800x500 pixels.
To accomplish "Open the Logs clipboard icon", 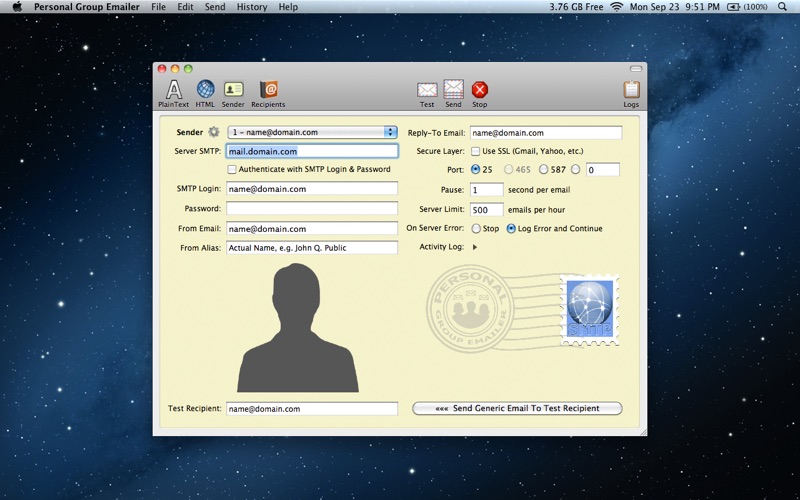I will tap(631, 89).
